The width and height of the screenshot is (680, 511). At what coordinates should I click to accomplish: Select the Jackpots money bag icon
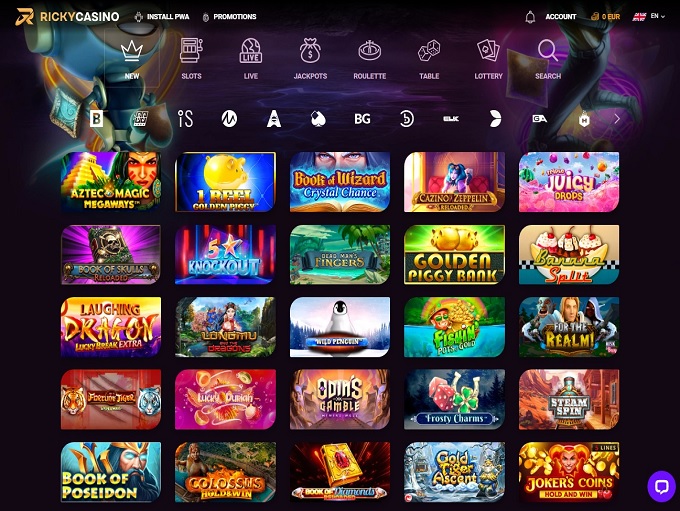click(310, 50)
